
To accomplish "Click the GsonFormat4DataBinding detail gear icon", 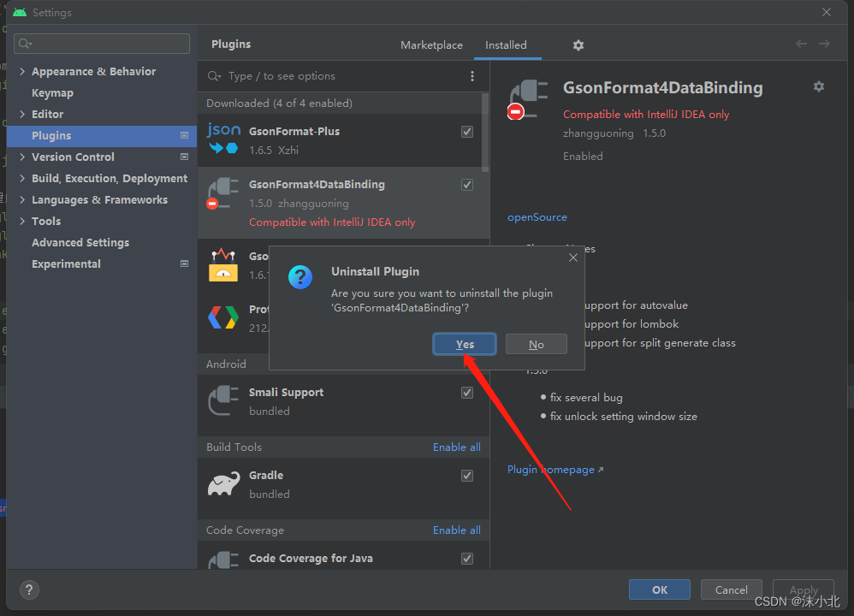I will click(x=819, y=86).
